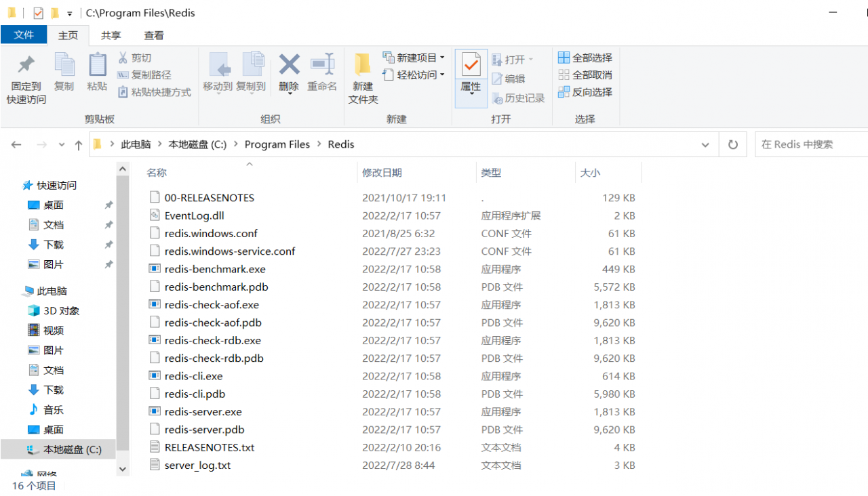
Task: Open the New item (新建项目) dropdown
Action: [414, 58]
